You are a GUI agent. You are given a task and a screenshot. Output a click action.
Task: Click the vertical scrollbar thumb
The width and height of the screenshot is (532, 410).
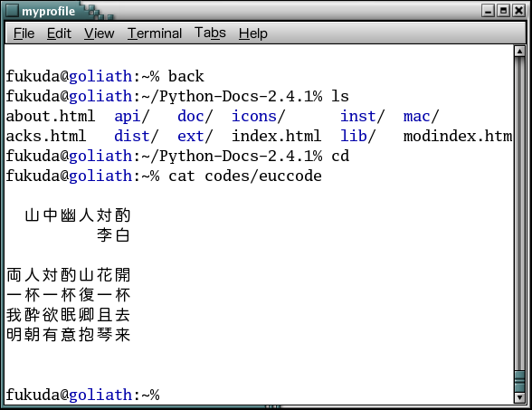click(519, 382)
